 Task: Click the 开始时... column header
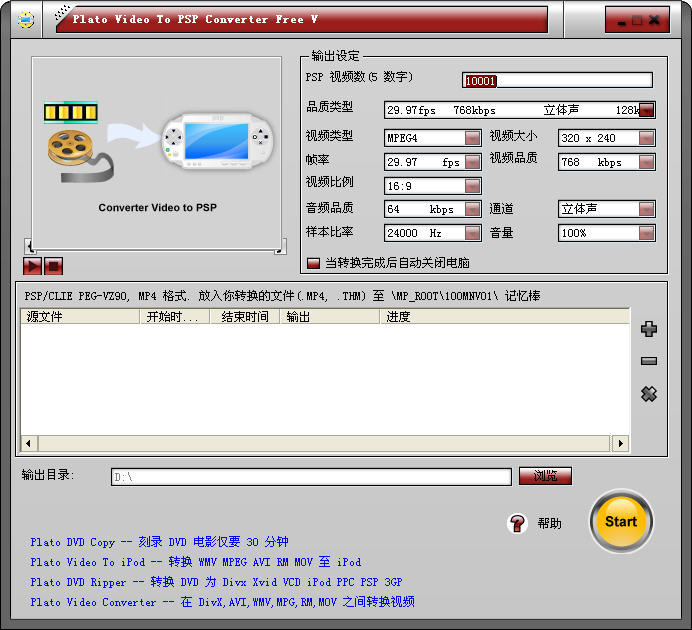[x=175, y=317]
